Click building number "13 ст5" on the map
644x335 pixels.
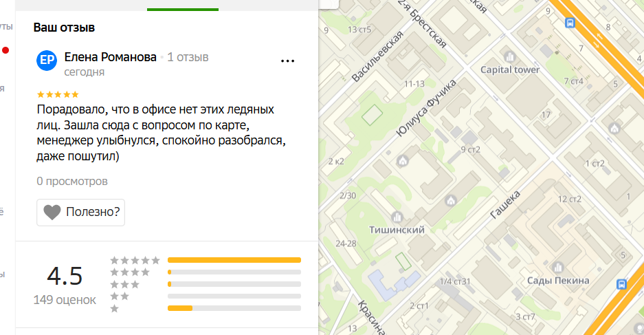359,30
